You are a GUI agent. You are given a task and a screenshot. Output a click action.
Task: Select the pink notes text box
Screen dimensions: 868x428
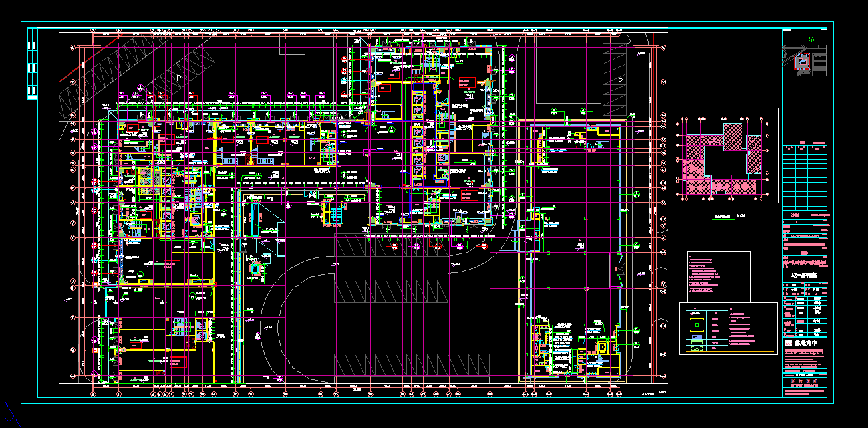[719, 277]
